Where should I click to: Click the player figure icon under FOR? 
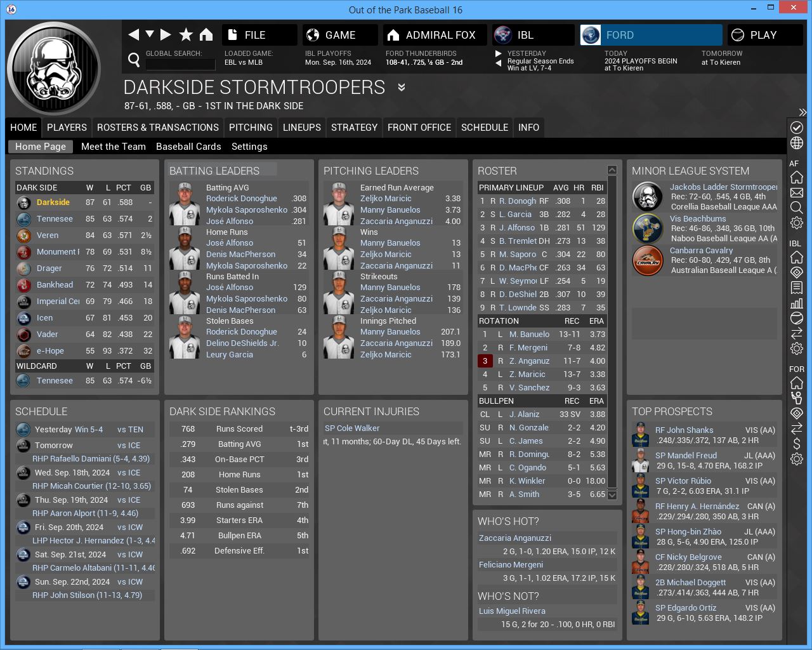797,398
